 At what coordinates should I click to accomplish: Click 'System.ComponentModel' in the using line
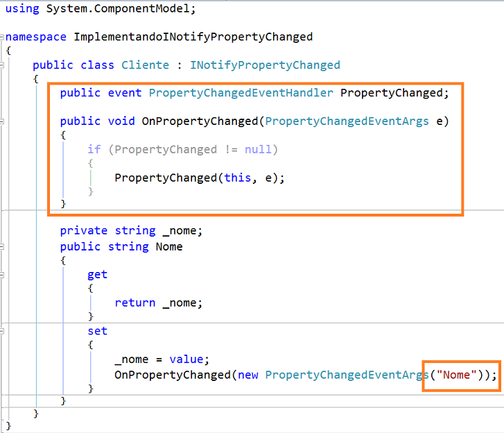coord(118,9)
